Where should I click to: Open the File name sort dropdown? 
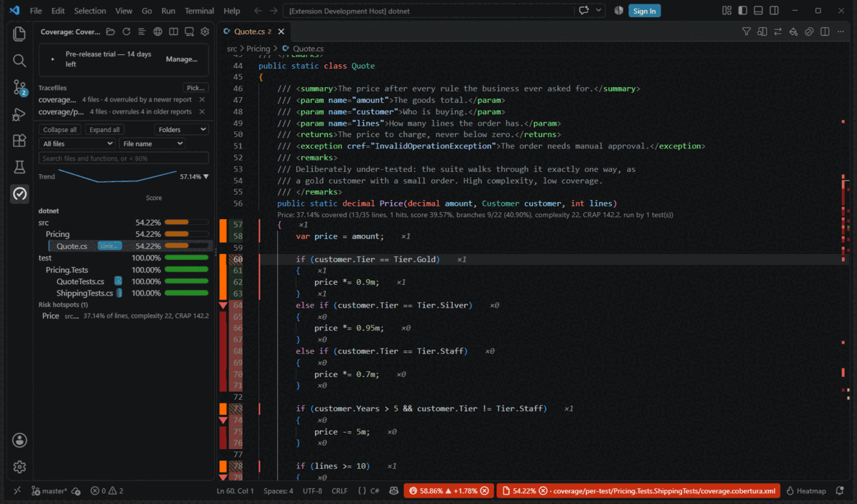(x=152, y=143)
